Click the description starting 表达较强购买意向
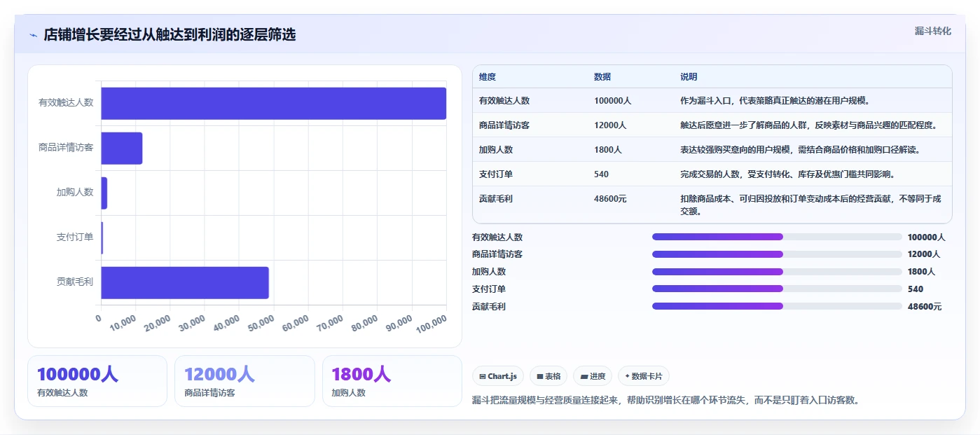 point(800,150)
